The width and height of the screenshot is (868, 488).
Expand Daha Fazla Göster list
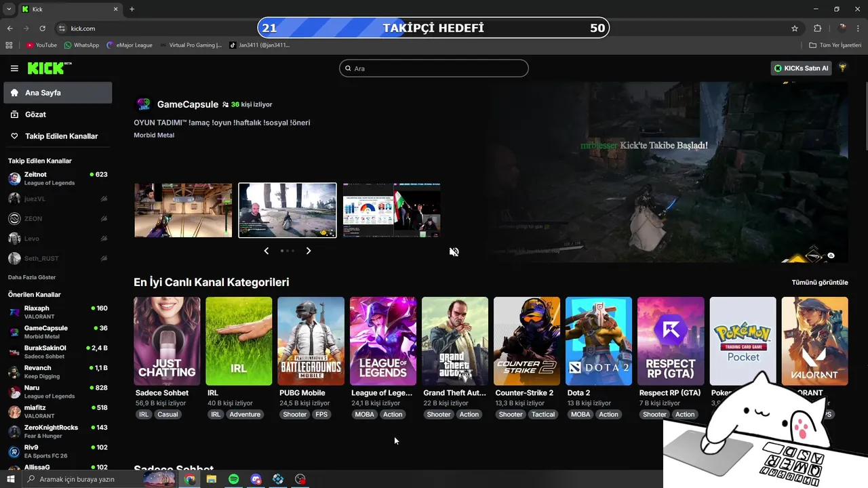(32, 277)
